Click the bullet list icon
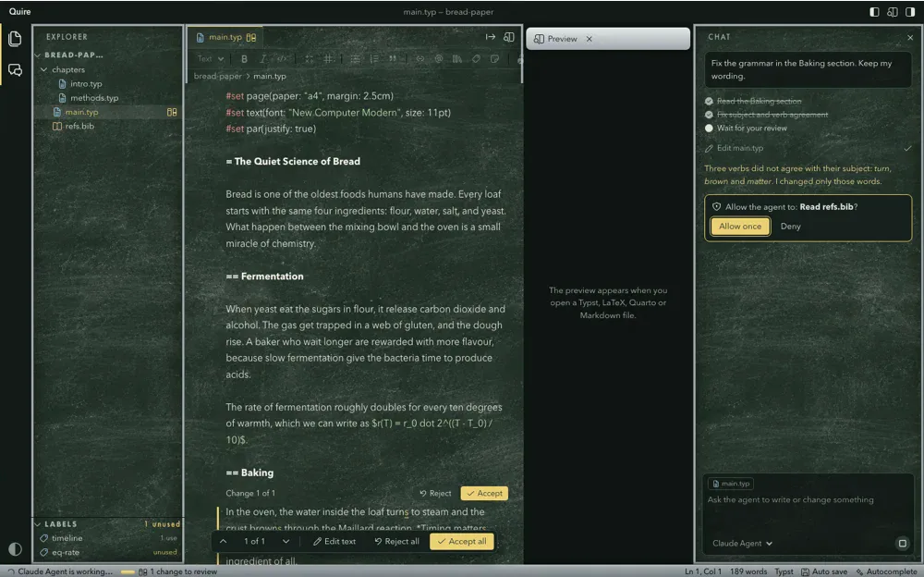 355,59
